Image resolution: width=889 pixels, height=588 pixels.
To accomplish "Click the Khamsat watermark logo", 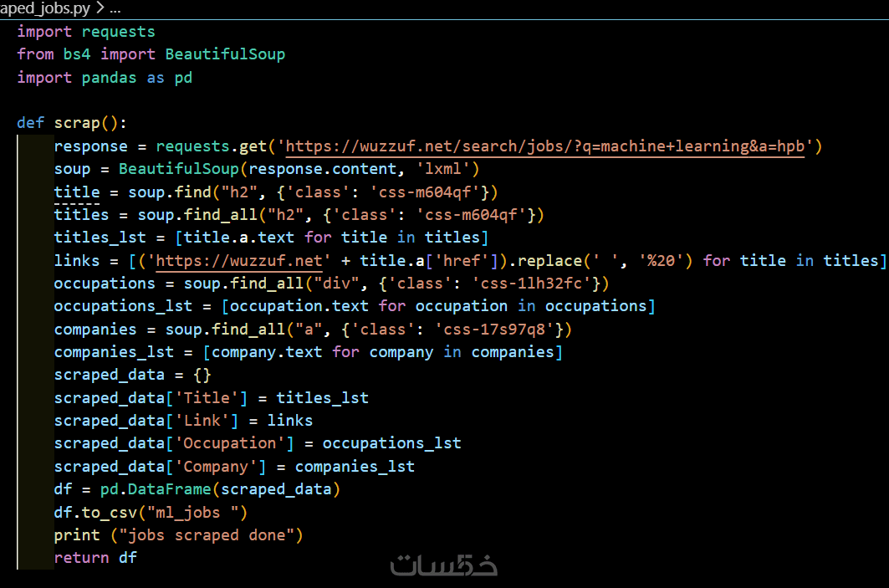I will 444,565.
